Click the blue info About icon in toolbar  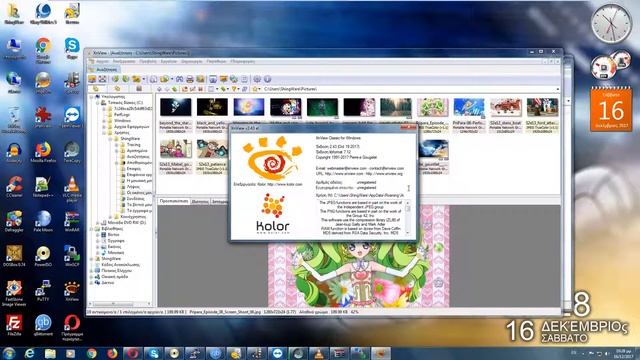(267, 79)
